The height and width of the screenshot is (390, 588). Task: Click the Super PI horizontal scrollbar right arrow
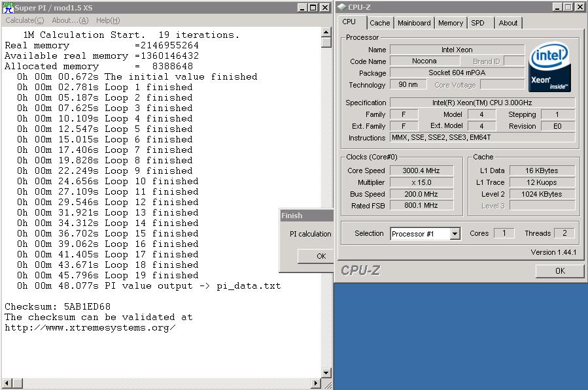pyautogui.click(x=316, y=383)
